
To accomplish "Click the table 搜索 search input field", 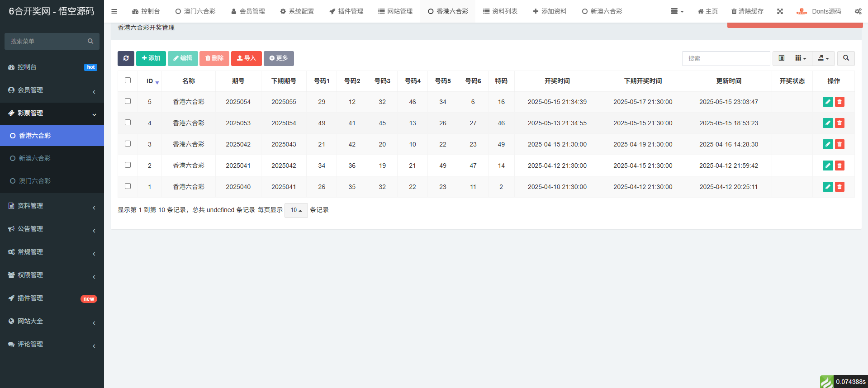I will (726, 58).
